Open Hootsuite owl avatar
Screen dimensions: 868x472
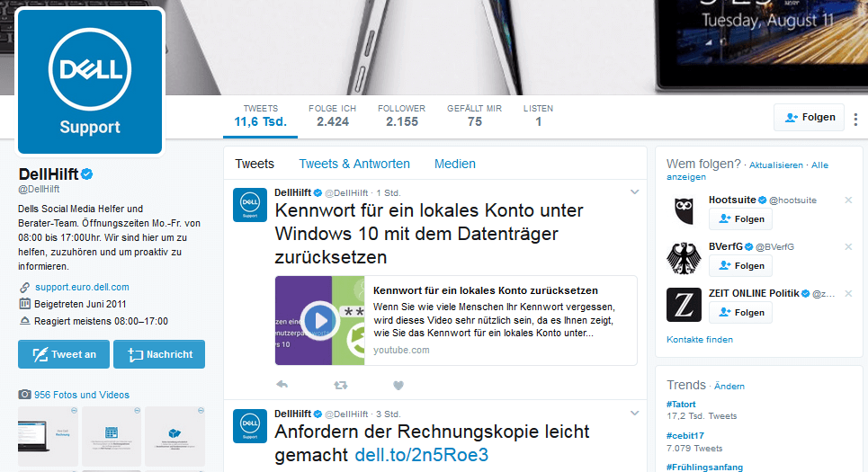pos(684,210)
